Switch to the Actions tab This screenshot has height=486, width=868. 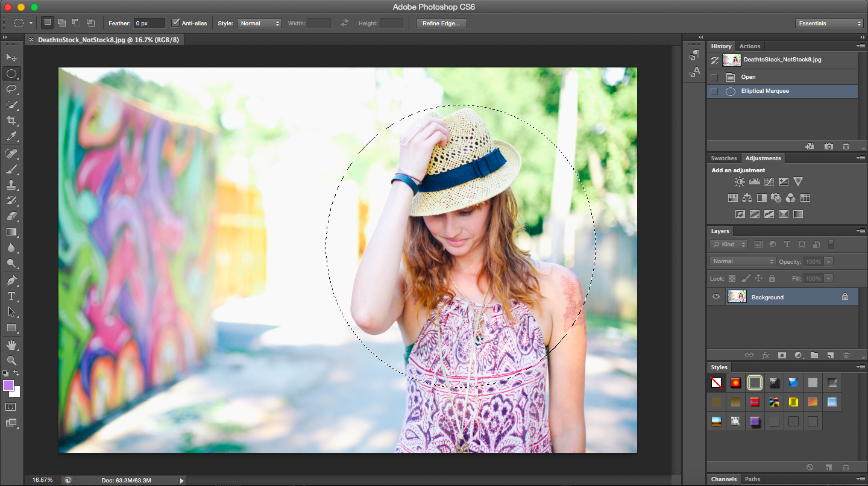click(750, 46)
